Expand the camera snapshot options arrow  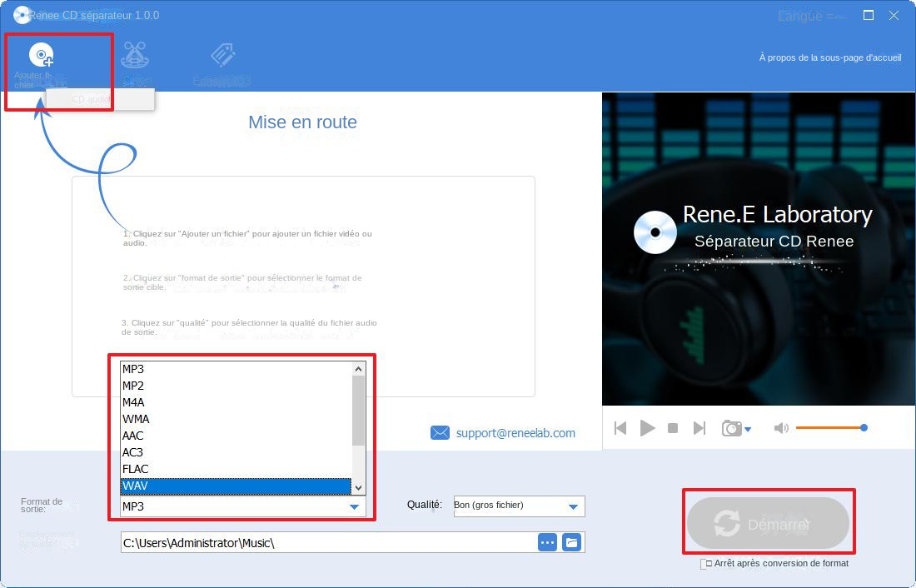click(x=746, y=430)
